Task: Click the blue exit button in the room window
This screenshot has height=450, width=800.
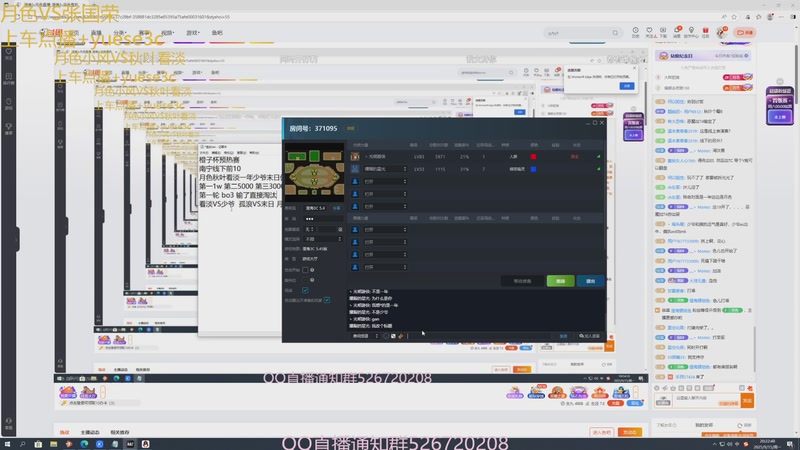Action: click(590, 281)
